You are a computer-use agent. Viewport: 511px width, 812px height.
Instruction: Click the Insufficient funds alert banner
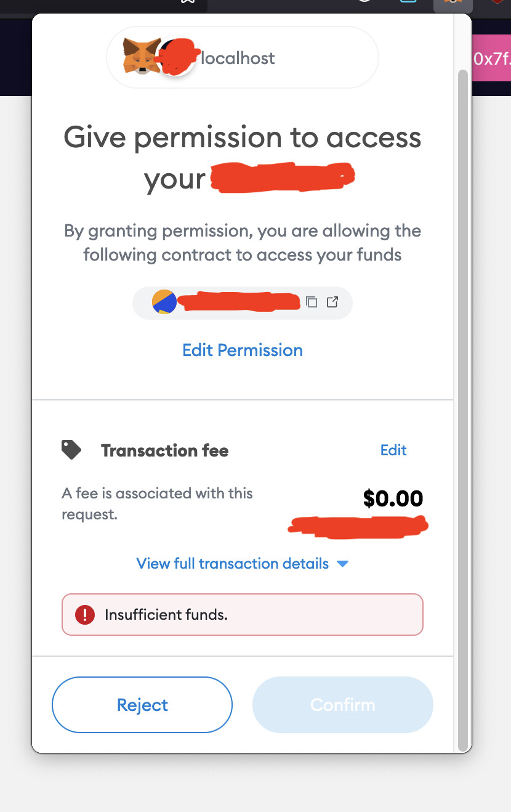click(x=243, y=614)
